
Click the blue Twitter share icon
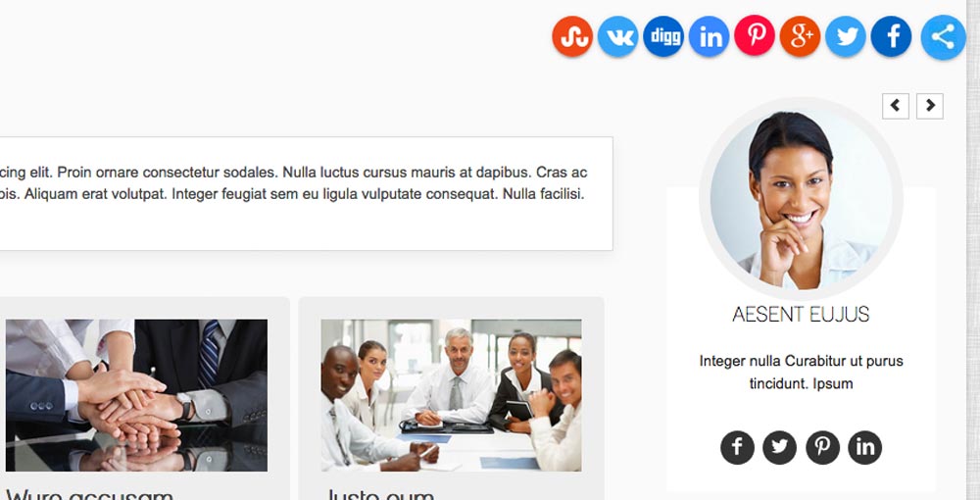[x=846, y=36]
